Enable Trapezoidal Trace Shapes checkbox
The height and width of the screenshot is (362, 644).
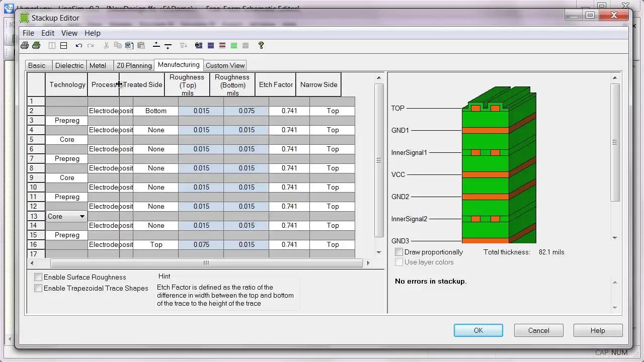coord(38,288)
